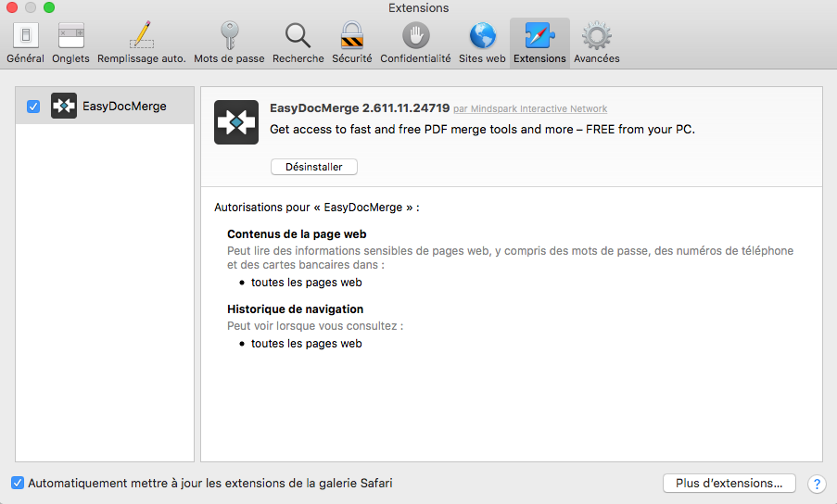This screenshot has height=504, width=837.
Task: Click the EasyDocMerge 2.611.11.24719 title
Action: point(360,108)
